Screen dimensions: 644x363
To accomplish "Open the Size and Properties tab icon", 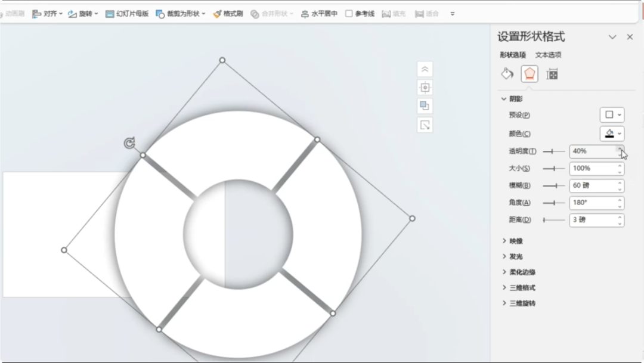I will coord(552,75).
